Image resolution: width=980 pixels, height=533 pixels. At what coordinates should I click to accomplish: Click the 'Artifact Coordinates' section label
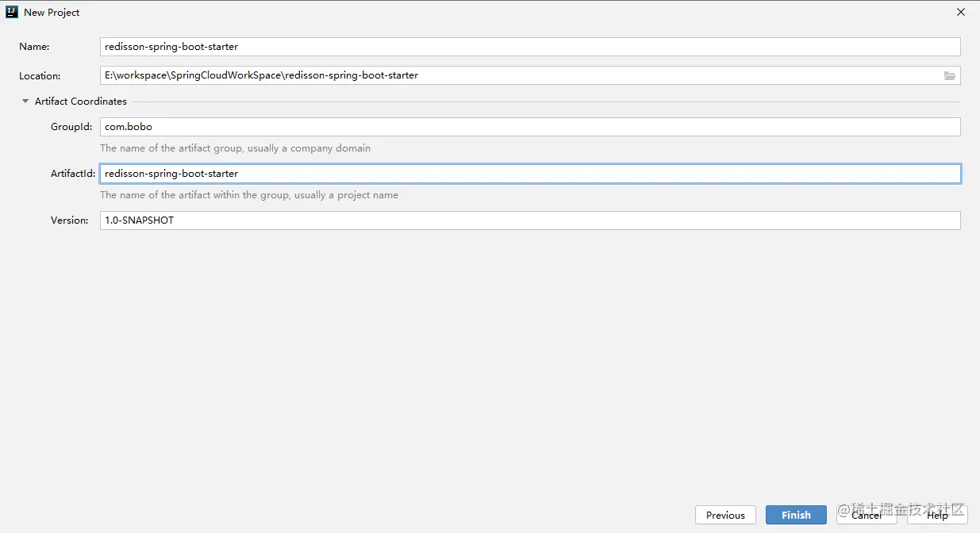(81, 102)
